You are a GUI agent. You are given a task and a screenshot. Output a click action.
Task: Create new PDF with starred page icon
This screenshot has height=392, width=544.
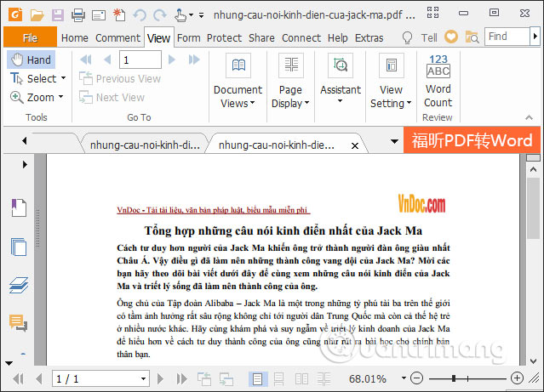(119, 15)
